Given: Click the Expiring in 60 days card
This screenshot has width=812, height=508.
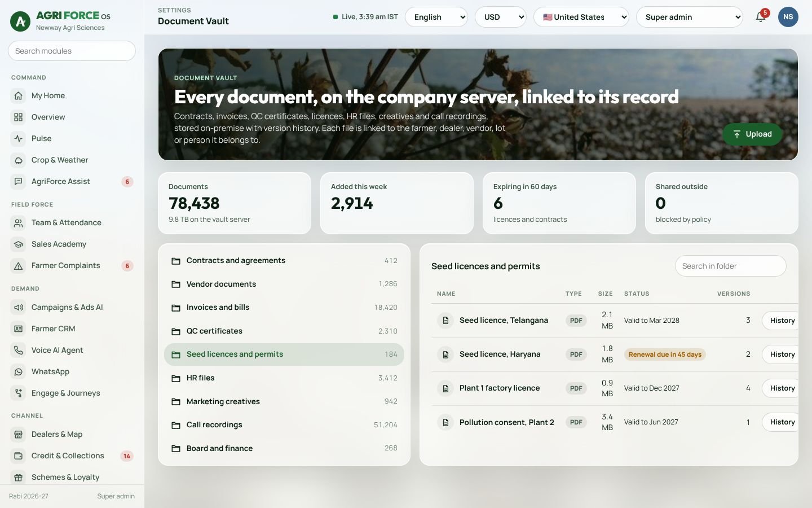Looking at the screenshot, I should 559,203.
